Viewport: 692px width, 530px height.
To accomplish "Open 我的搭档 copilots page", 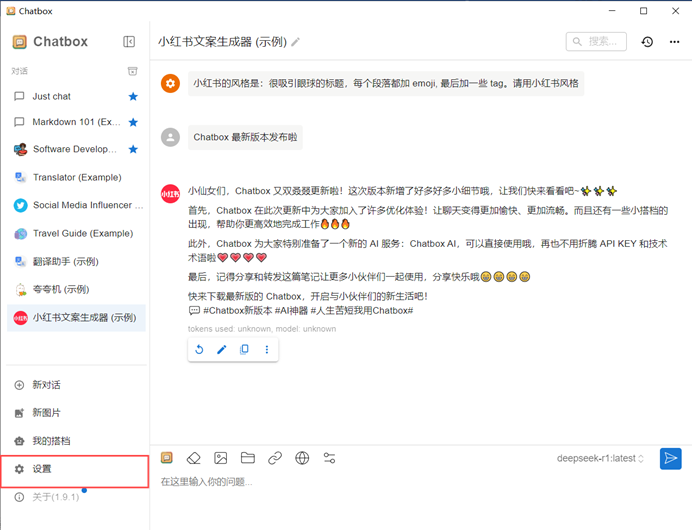I will point(76,441).
